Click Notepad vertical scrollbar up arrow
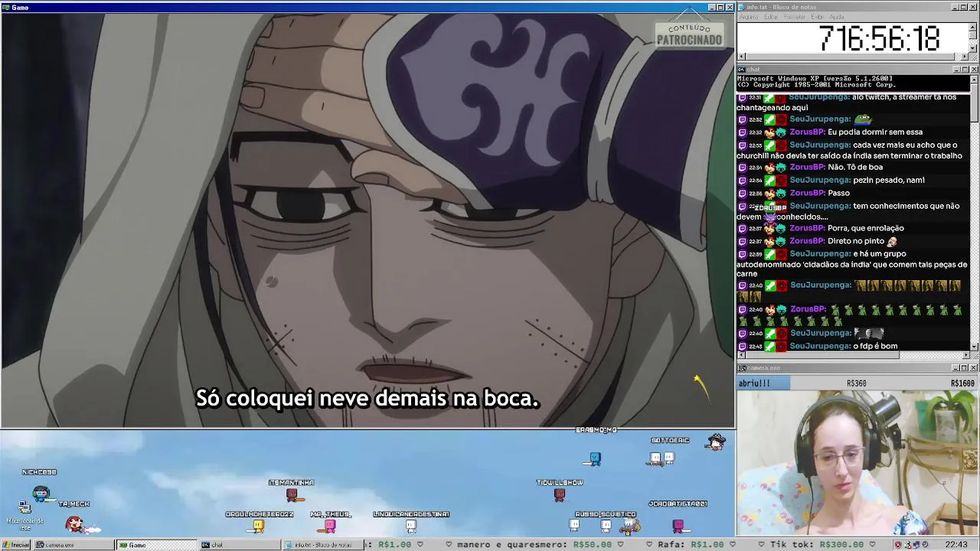Viewport: 980px width, 551px height. coord(974,25)
